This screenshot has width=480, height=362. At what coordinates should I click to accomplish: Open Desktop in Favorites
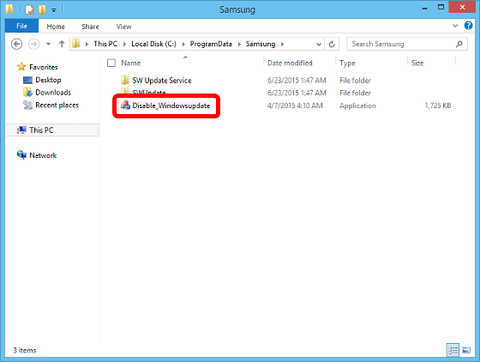click(48, 80)
